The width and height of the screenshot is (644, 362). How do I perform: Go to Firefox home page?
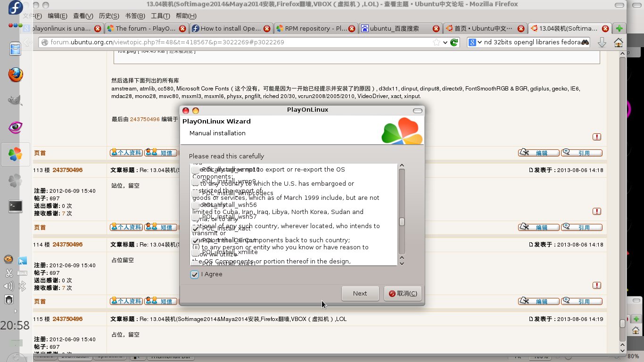click(618, 42)
